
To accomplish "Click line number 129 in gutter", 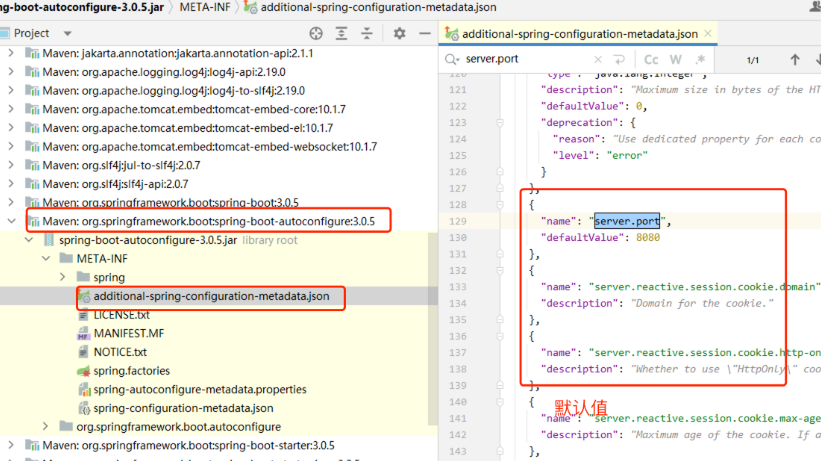I will point(458,221).
